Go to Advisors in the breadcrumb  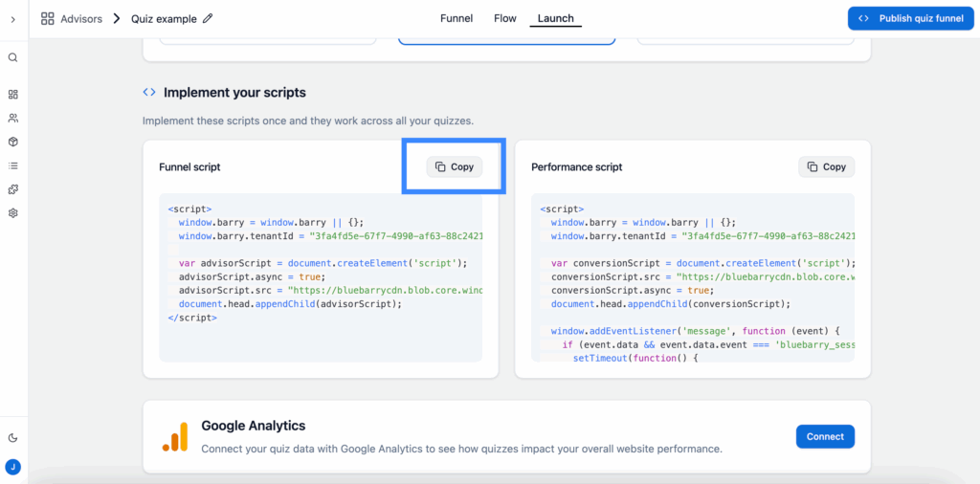click(x=81, y=19)
